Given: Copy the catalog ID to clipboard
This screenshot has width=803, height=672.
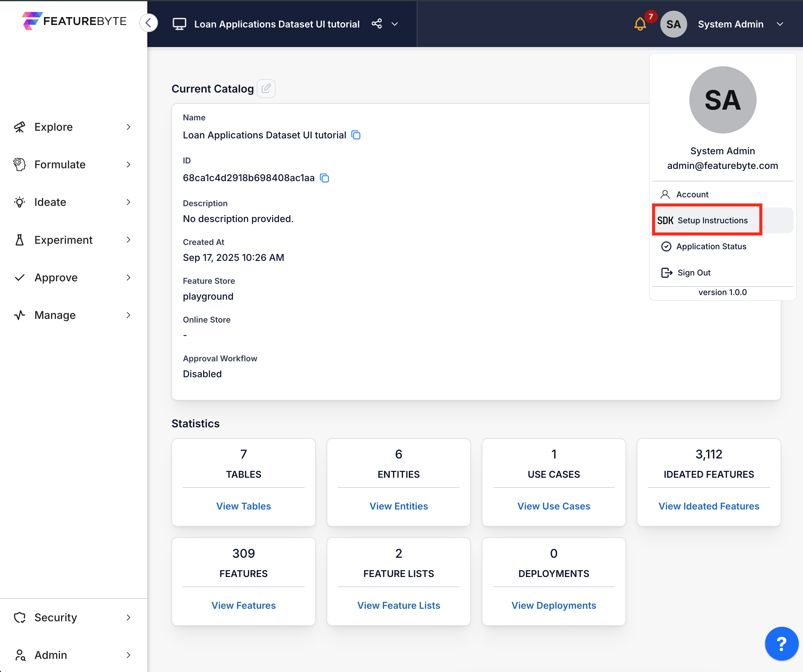Looking at the screenshot, I should point(324,178).
